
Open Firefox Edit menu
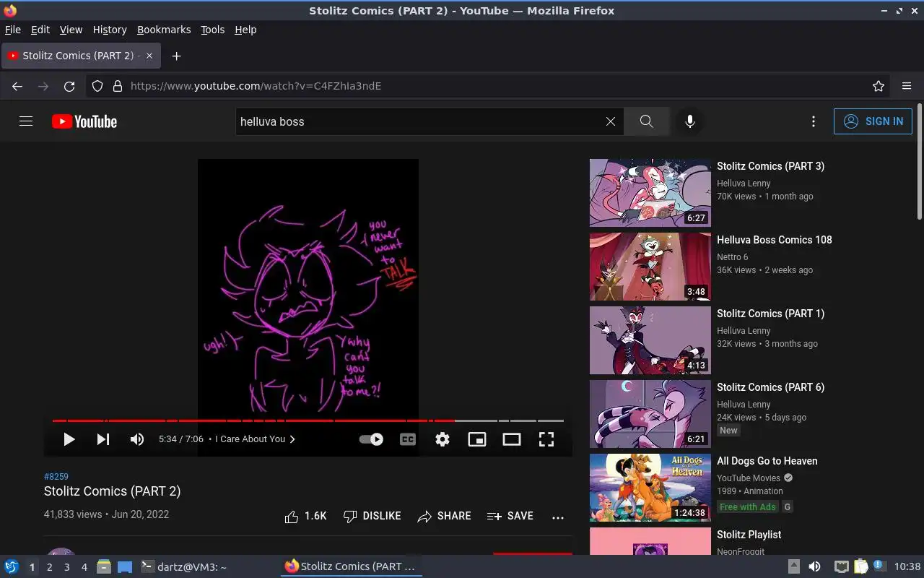point(40,30)
